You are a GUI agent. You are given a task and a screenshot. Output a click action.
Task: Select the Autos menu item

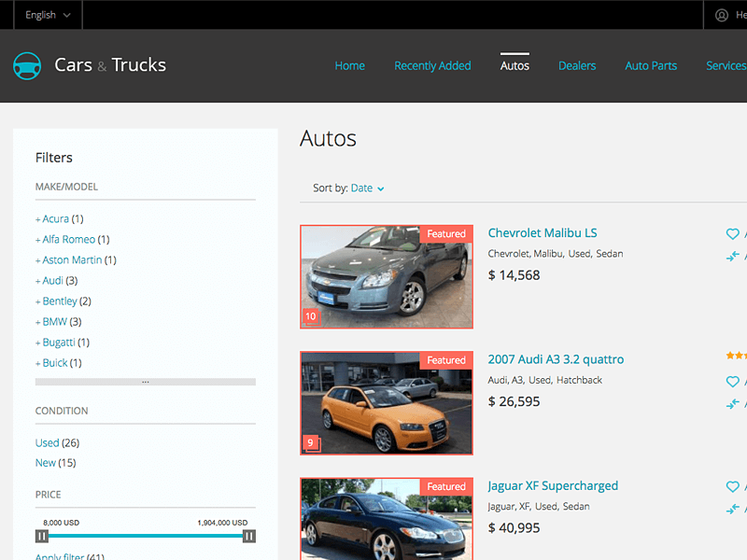click(514, 65)
